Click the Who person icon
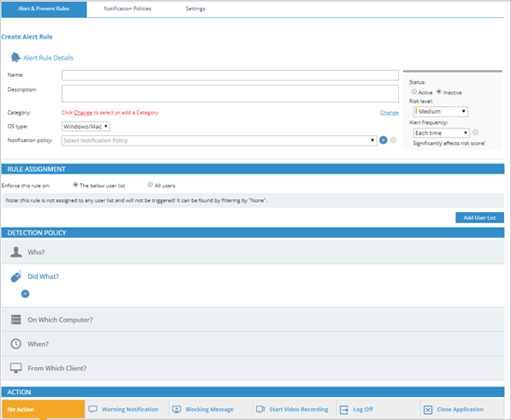The width and height of the screenshot is (511, 420). (x=16, y=252)
